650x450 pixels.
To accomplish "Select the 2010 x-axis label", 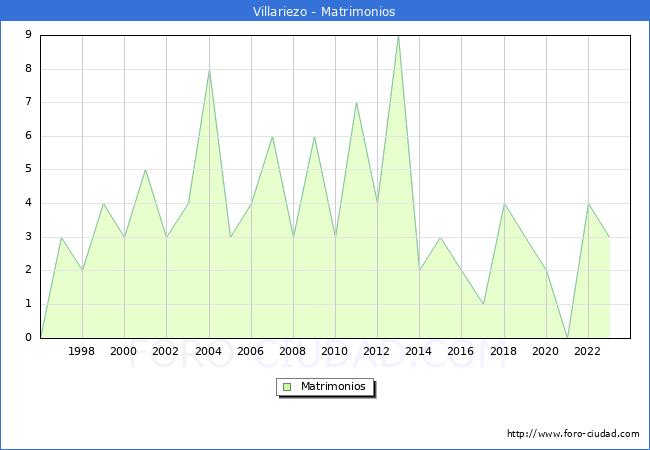I will (x=335, y=351).
